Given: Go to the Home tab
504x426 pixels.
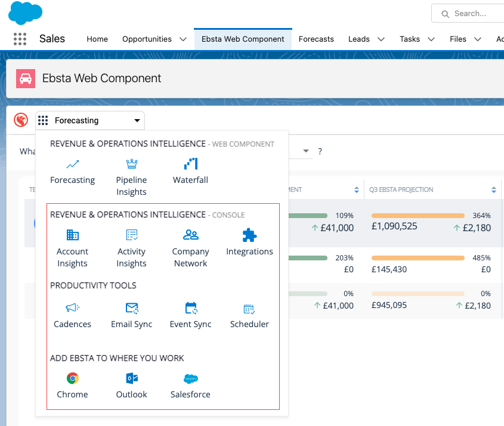Looking at the screenshot, I should point(97,39).
